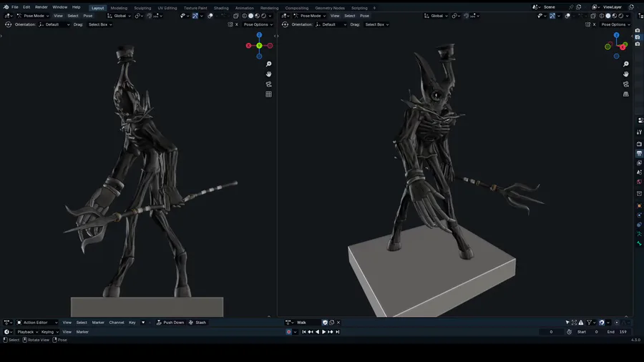The image size is (644, 362).
Task: Click blue Z axis on left navigation gizmo
Action: (x=259, y=35)
